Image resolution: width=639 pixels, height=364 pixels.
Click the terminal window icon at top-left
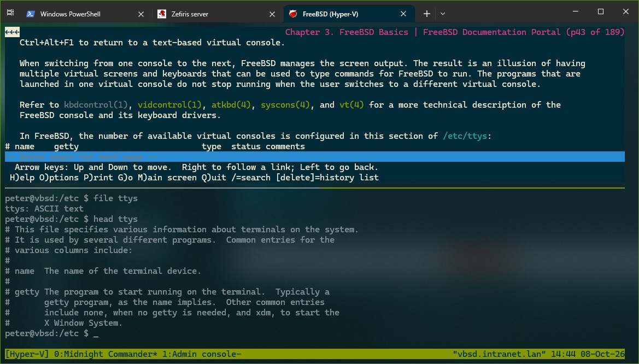click(10, 13)
